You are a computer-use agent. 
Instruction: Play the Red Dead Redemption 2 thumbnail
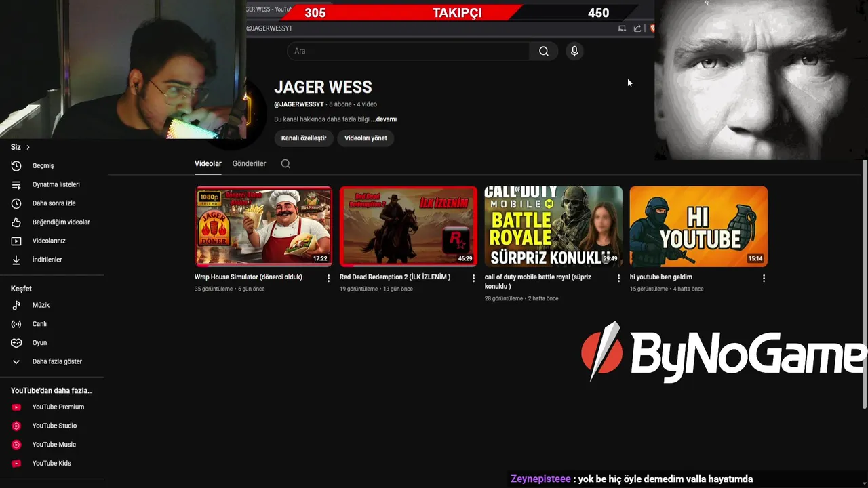point(408,226)
